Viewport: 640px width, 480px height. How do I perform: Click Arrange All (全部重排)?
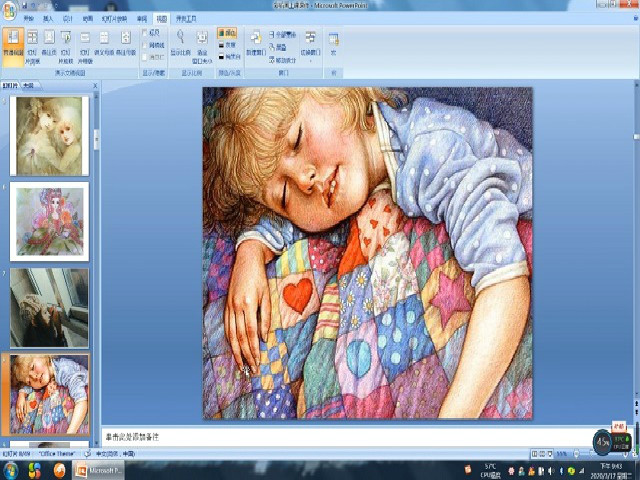pyautogui.click(x=282, y=35)
